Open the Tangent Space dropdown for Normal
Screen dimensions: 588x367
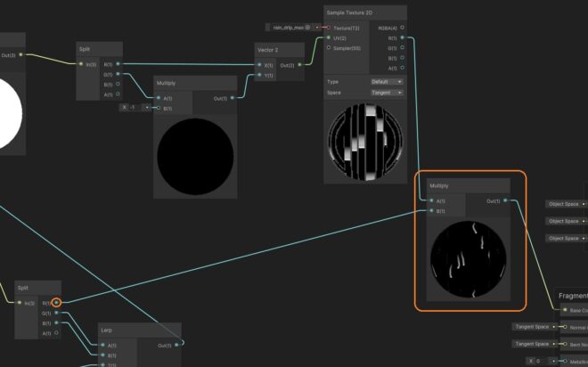coord(535,327)
